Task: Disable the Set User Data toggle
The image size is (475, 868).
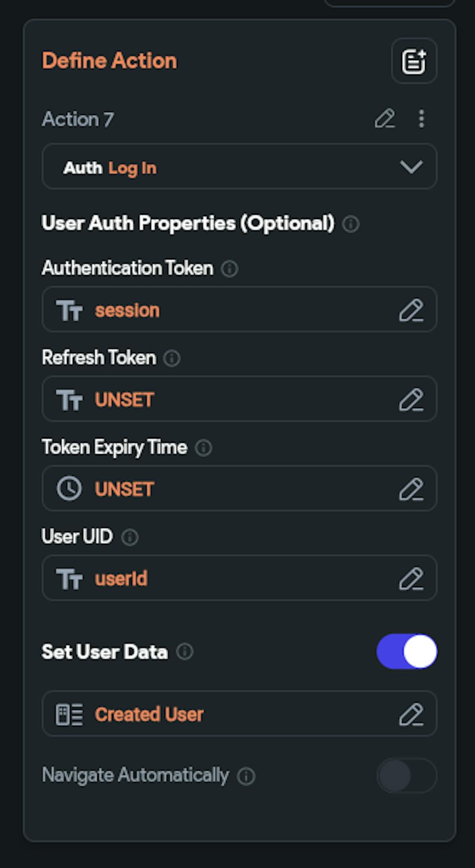Action: coord(407,652)
